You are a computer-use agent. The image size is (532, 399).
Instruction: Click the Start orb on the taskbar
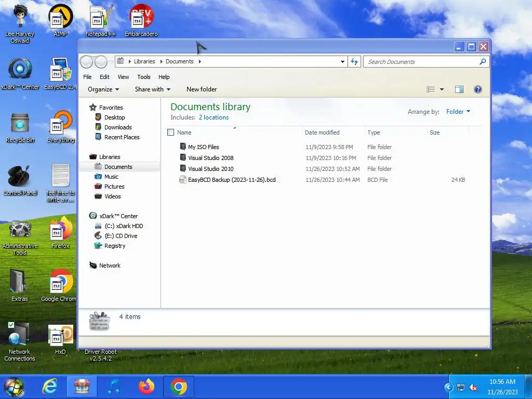[x=14, y=387]
